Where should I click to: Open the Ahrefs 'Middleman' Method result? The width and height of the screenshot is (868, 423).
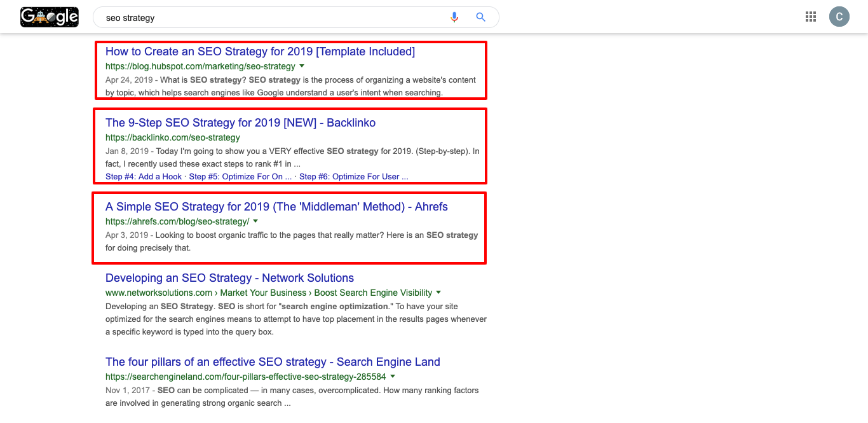(x=276, y=207)
